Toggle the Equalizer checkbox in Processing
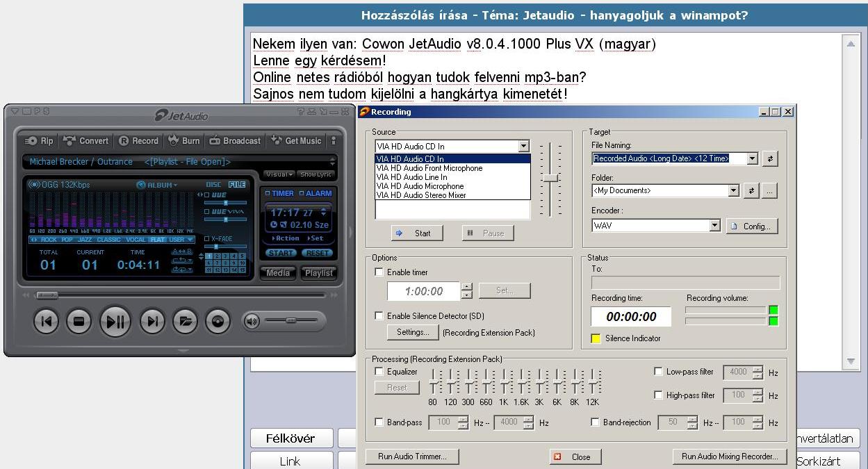This screenshot has height=469, width=868. tap(379, 372)
